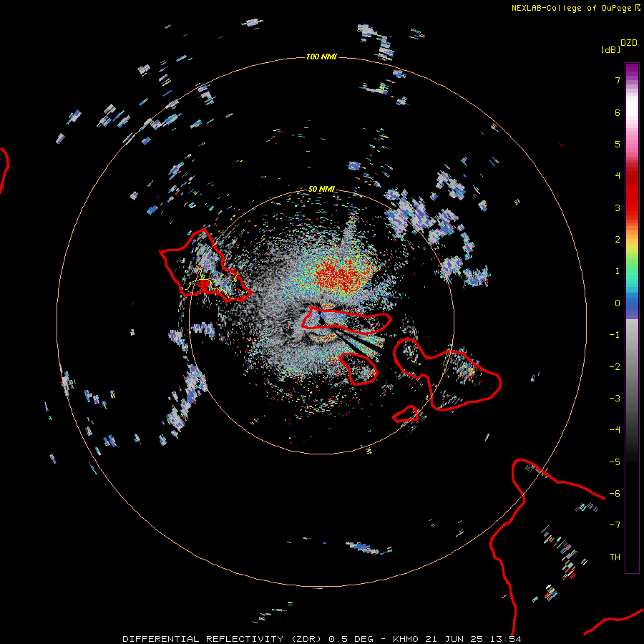Screen dimensions: 644x644
Task: Click the legend value 3 label
Action: (618, 208)
